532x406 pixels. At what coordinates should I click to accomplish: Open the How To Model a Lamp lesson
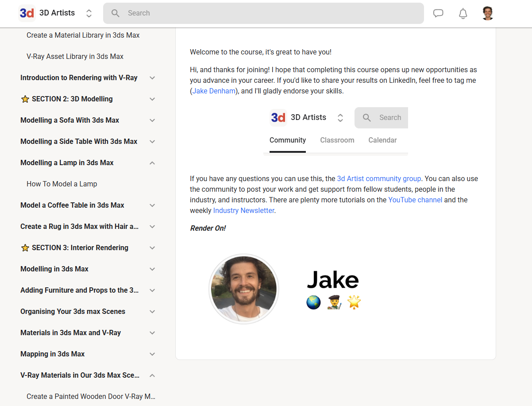[x=62, y=184]
